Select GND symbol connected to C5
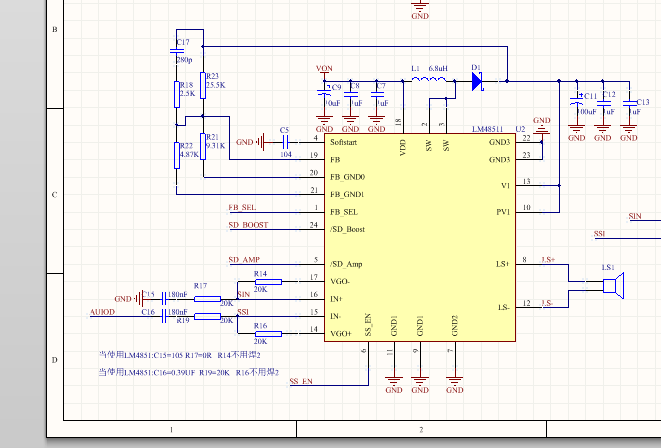This screenshot has width=661, height=448. pos(251,142)
